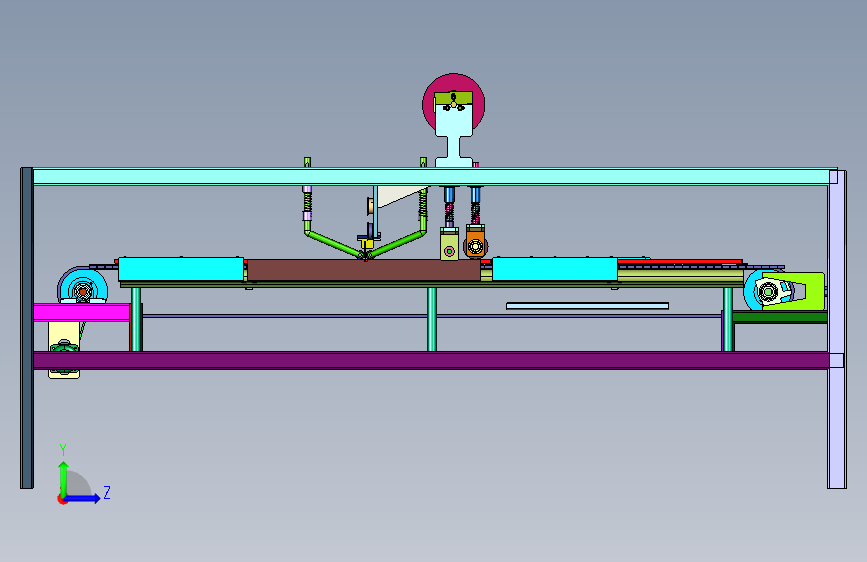
Task: Select the red strip on the right conveyor
Action: click(x=679, y=261)
